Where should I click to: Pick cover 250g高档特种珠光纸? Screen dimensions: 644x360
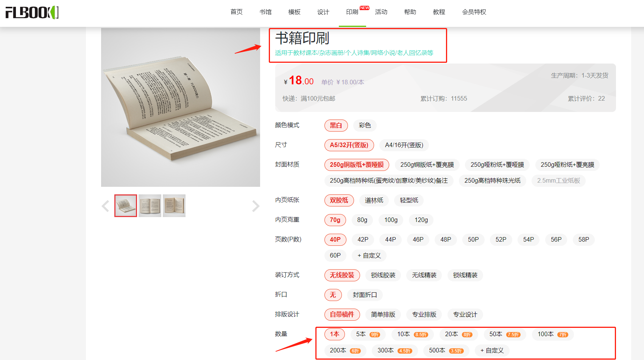(x=493, y=181)
